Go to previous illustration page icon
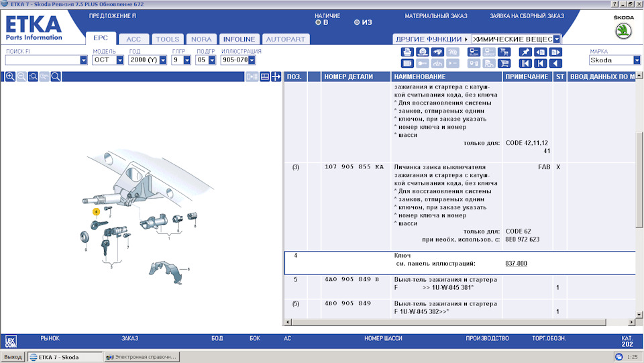 (x=541, y=52)
